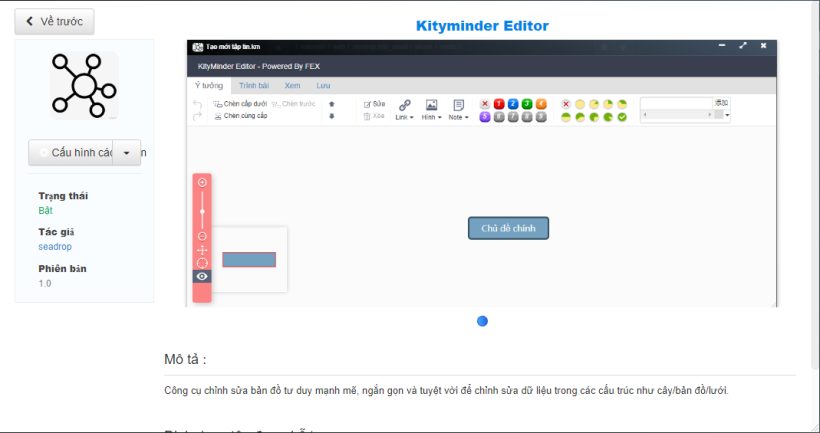Image resolution: width=820 pixels, height=433 pixels.
Task: Open the tag list dropdown arrow
Action: click(x=727, y=115)
